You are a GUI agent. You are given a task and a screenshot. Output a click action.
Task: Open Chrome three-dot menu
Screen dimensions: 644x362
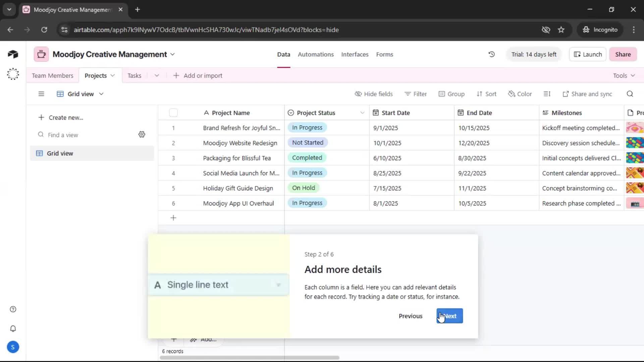(634, 30)
